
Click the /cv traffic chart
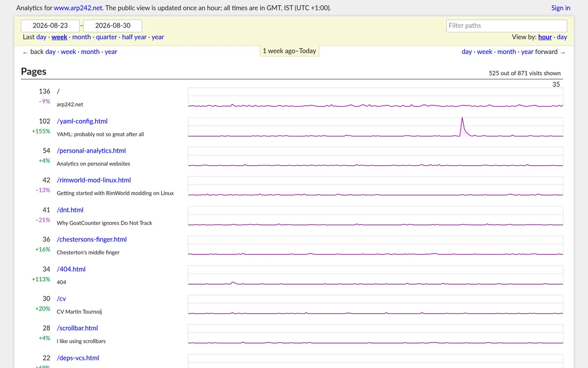tap(375, 305)
